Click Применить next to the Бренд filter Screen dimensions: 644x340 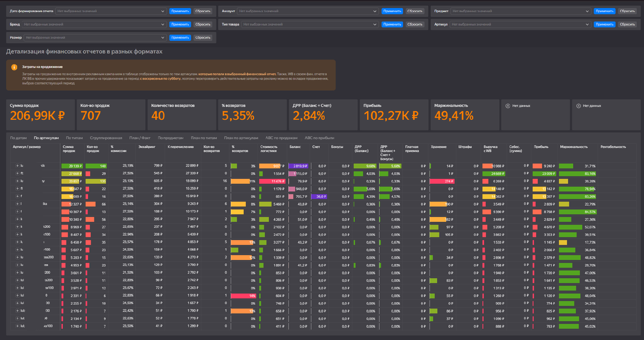coord(180,24)
